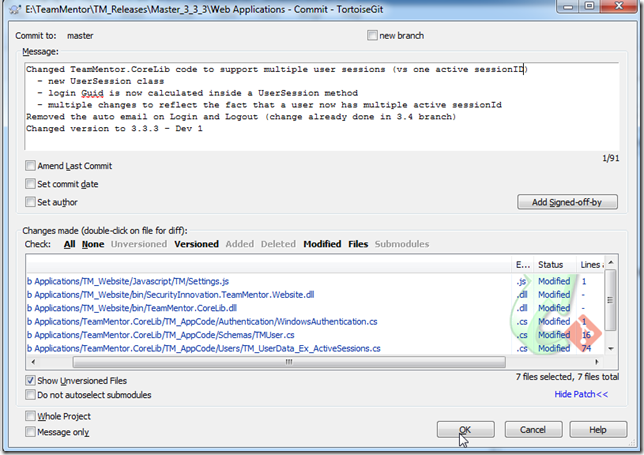Enable Do not autoselect submodules

pyautogui.click(x=30, y=395)
